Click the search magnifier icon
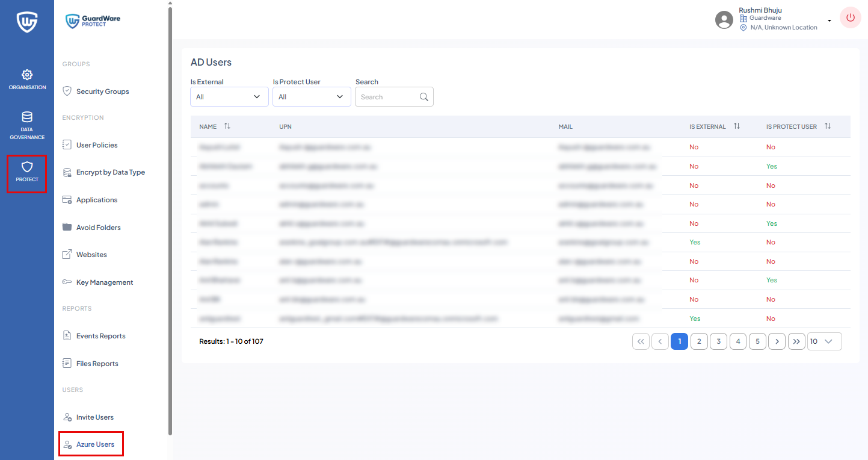The height and width of the screenshot is (460, 868). (x=424, y=97)
